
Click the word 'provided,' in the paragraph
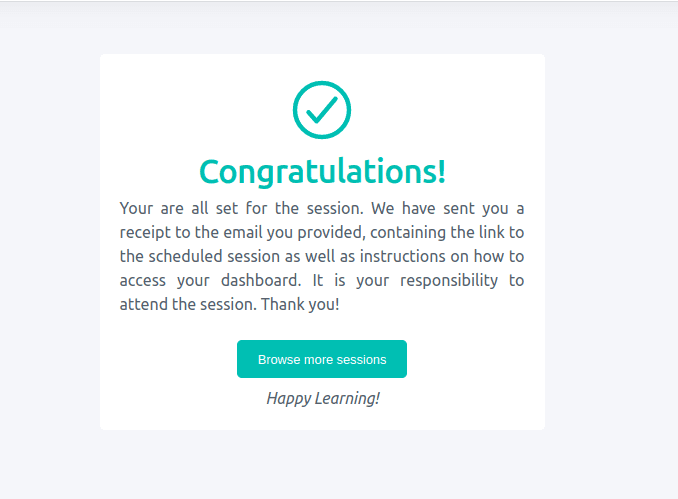(x=331, y=233)
